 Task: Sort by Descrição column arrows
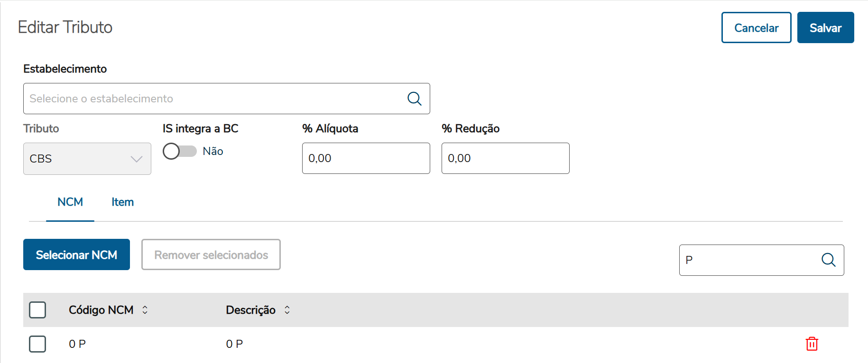[x=287, y=310]
